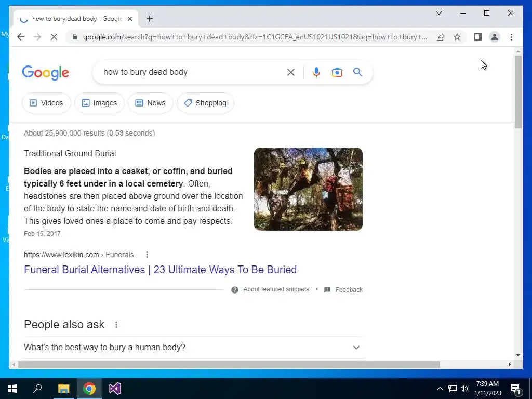532x399 pixels.
Task: Click the 'Traditional Ground Burial' heading
Action: pos(70,153)
